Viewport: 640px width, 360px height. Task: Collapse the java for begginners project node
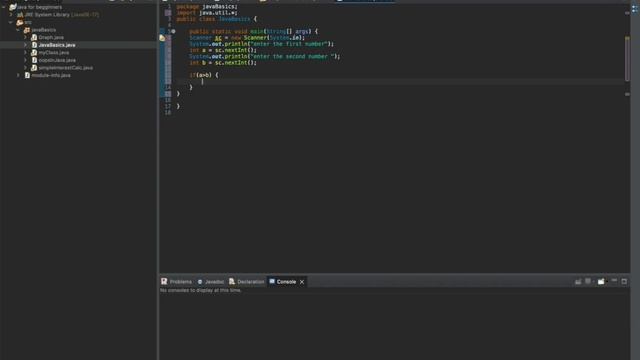4,7
